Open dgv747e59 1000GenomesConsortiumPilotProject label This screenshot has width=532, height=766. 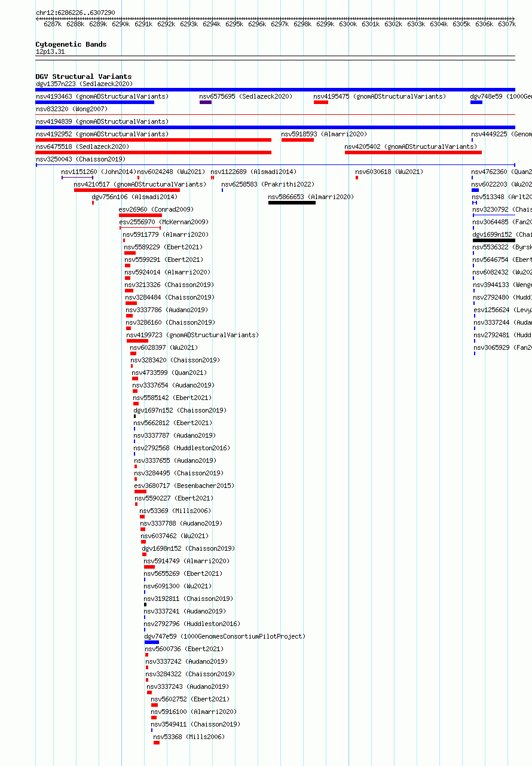click(225, 636)
